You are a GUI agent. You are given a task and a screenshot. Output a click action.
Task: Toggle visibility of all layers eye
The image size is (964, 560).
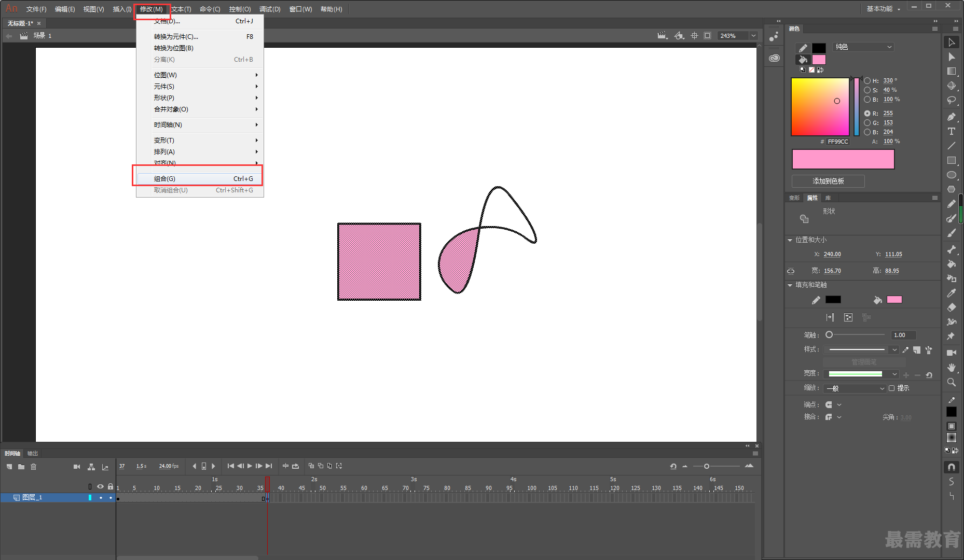(100, 486)
